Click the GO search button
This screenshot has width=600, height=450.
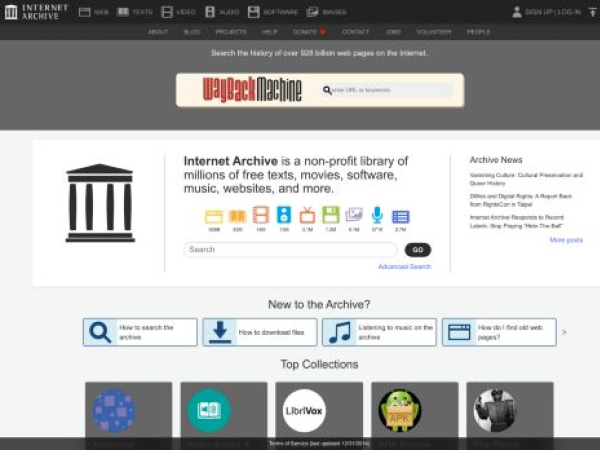point(417,250)
